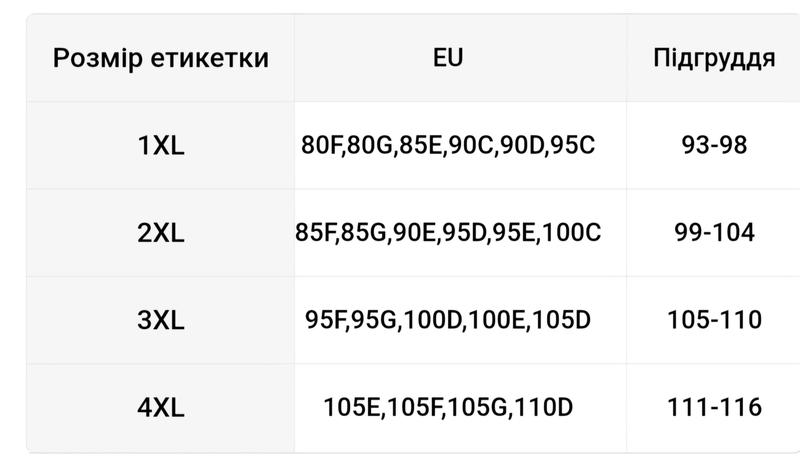Viewport: 800px width, 465px height.
Task: Select the 4XL size row label
Action: pyautogui.click(x=161, y=408)
